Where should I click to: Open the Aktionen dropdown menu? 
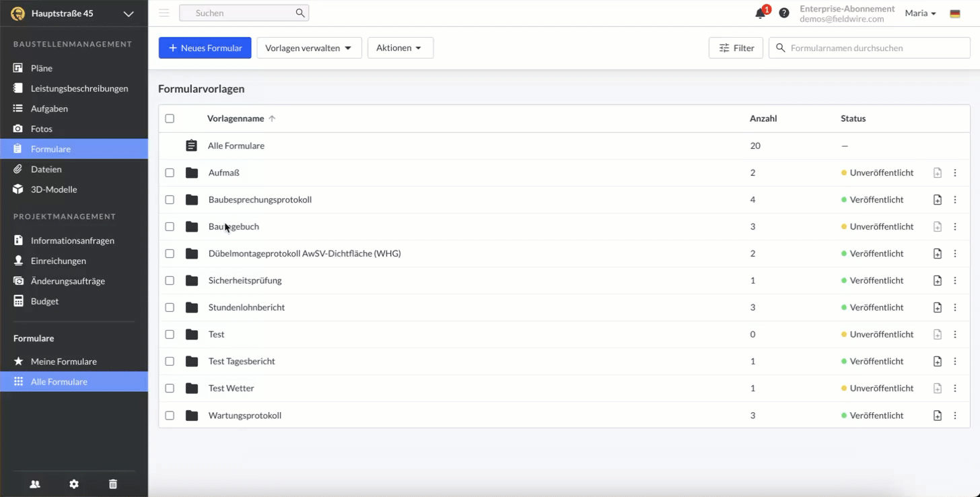400,48
